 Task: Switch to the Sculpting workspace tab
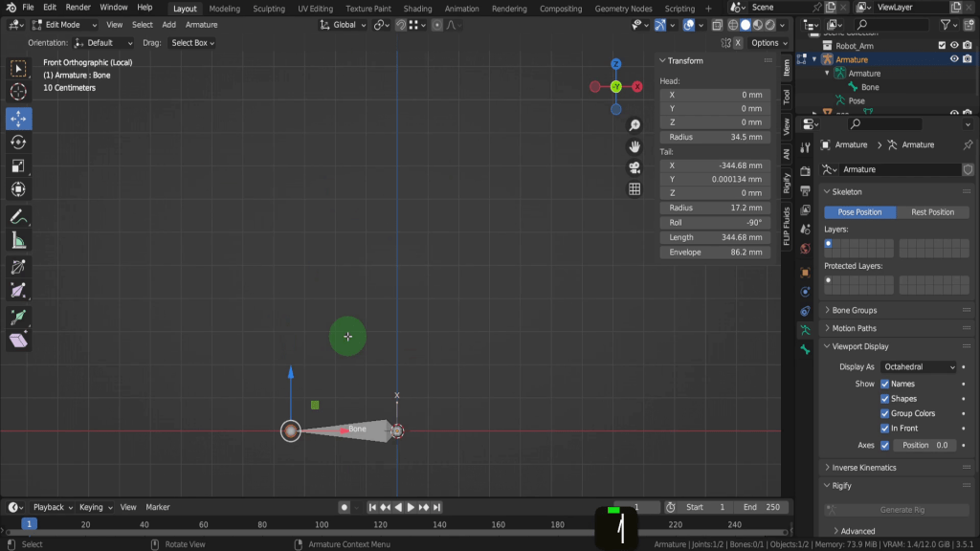click(x=269, y=9)
